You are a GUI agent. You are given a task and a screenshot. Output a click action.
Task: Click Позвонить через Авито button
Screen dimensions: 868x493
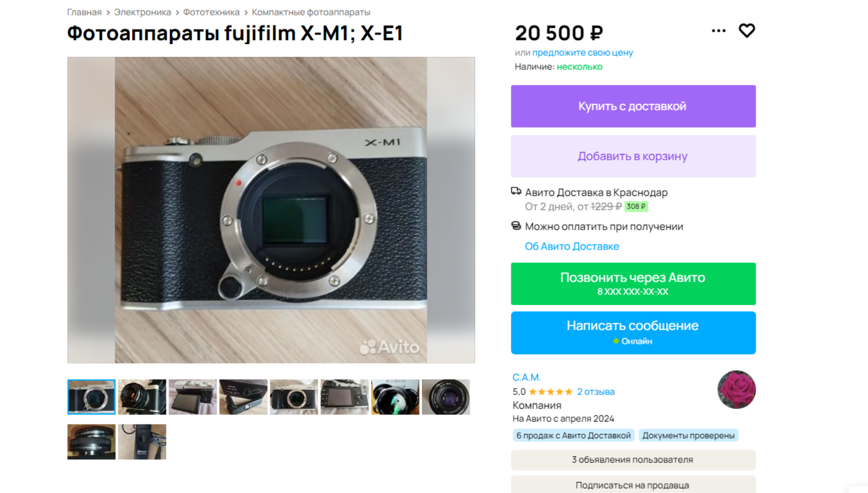coord(633,284)
